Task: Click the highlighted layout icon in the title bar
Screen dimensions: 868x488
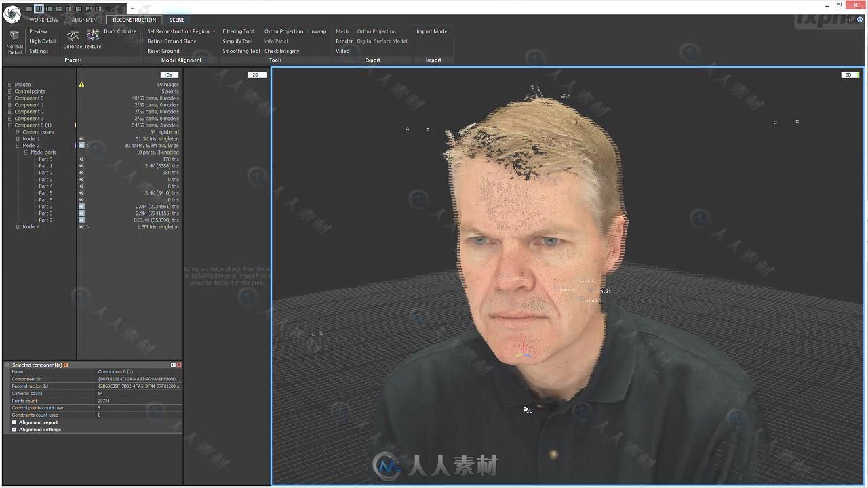Action: 39,9
